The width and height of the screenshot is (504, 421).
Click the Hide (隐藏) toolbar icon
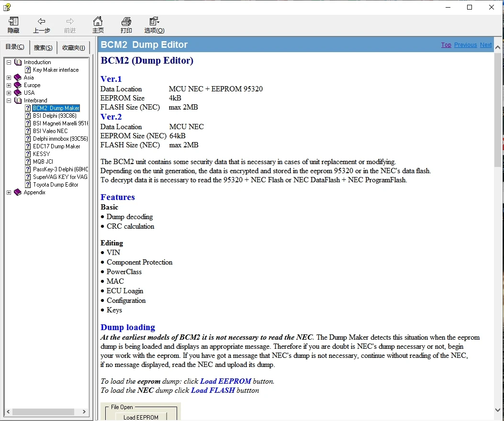pyautogui.click(x=13, y=22)
